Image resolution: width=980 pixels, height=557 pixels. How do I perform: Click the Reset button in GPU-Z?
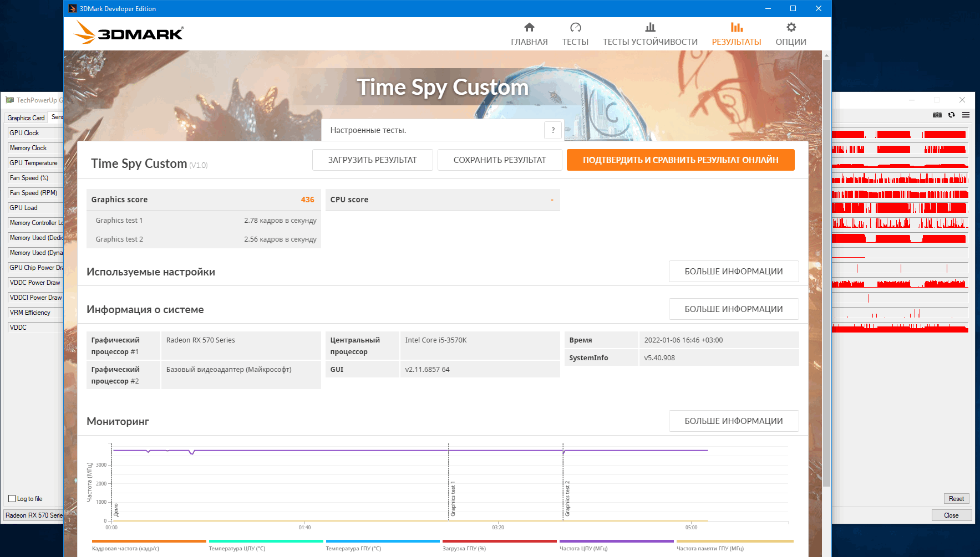(956, 499)
